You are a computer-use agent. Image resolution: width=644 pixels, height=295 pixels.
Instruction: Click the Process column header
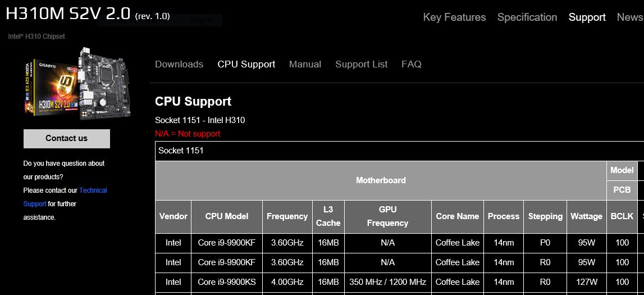pyautogui.click(x=504, y=216)
